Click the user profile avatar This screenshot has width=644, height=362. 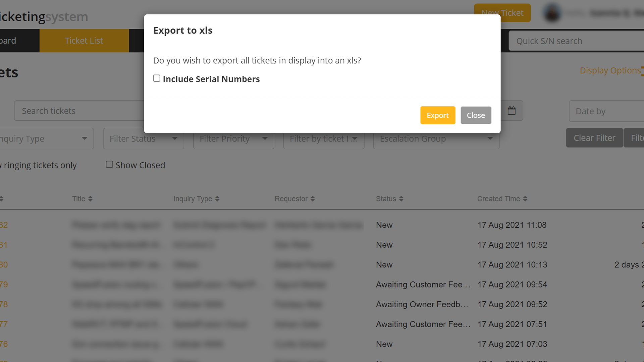coord(552,13)
